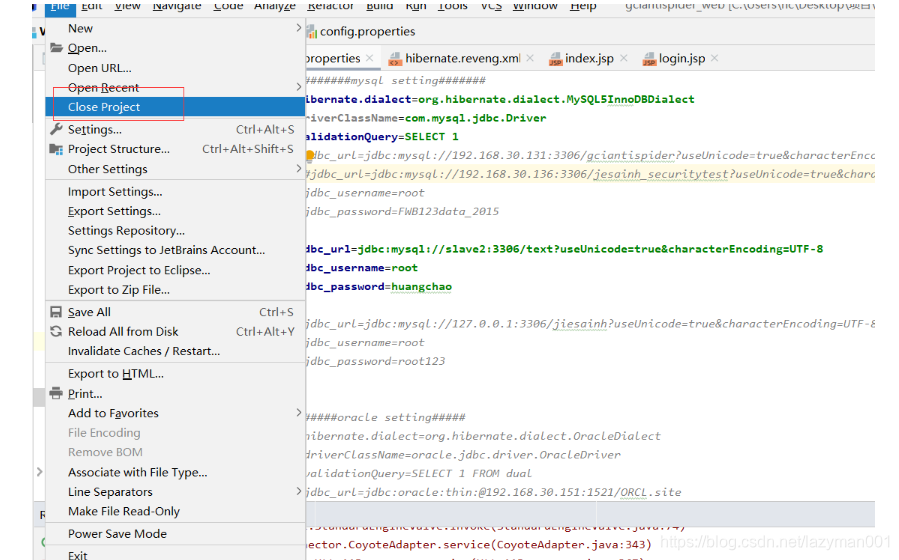Click the Save All disk icon
899x560 pixels.
point(56,312)
